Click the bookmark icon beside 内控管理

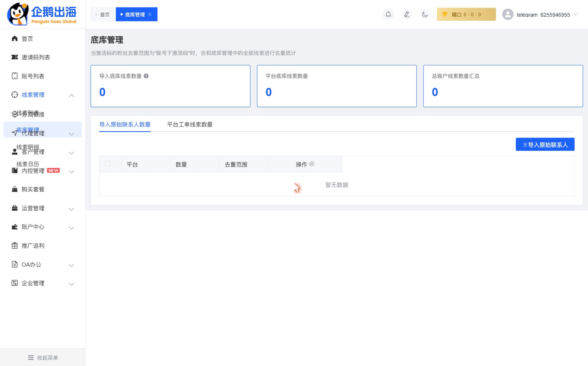pyautogui.click(x=15, y=171)
